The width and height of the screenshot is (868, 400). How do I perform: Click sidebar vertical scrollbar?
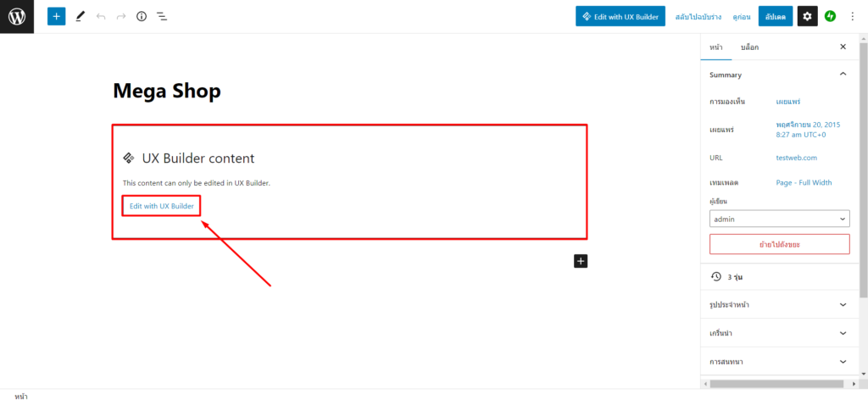pyautogui.click(x=862, y=171)
